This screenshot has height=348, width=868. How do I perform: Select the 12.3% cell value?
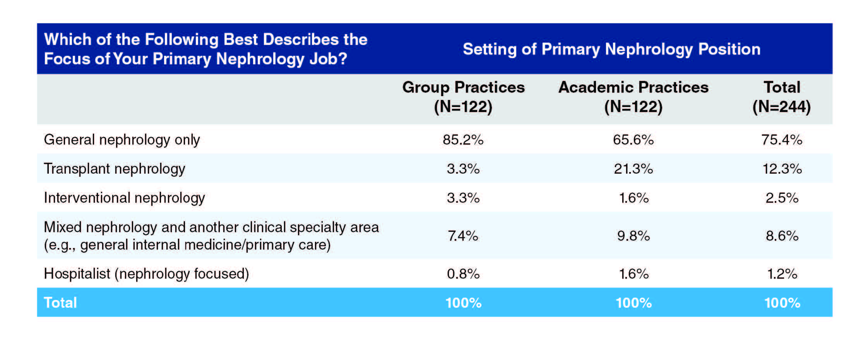[x=782, y=169]
